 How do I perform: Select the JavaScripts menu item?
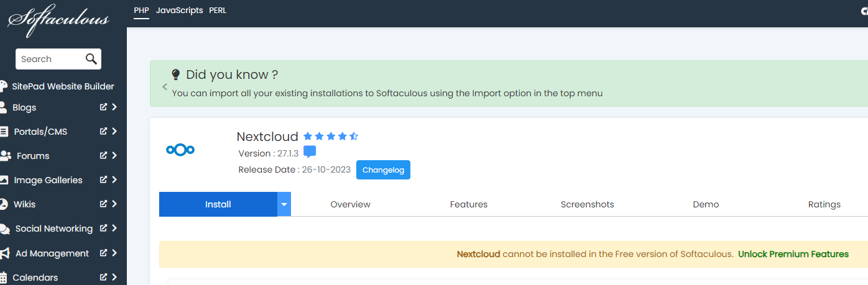click(179, 11)
